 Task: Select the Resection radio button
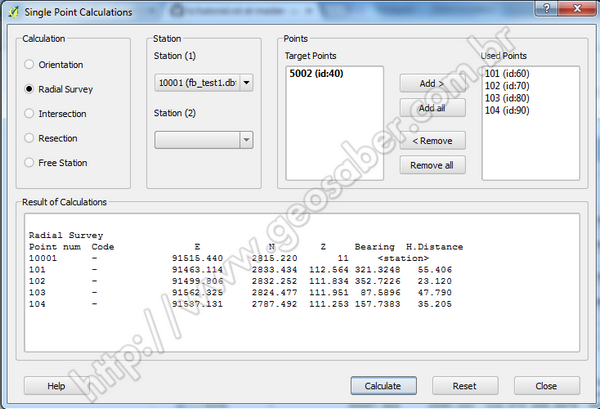coord(51,138)
